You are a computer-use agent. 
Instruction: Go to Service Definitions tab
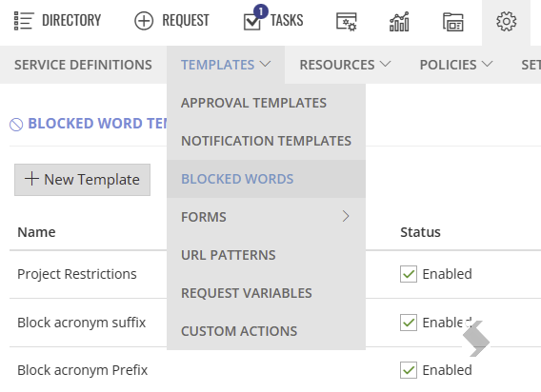coord(83,65)
